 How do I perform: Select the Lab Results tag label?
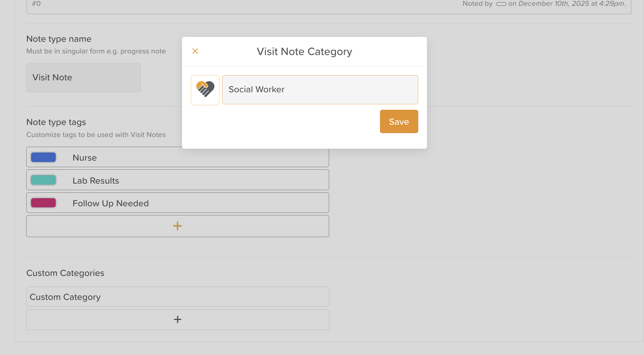(x=96, y=181)
